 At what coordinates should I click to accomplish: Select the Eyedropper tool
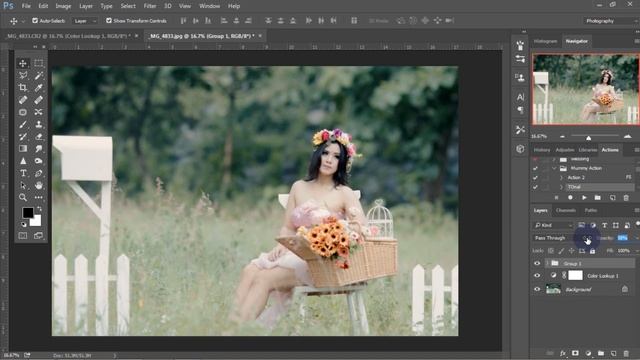(x=38, y=88)
